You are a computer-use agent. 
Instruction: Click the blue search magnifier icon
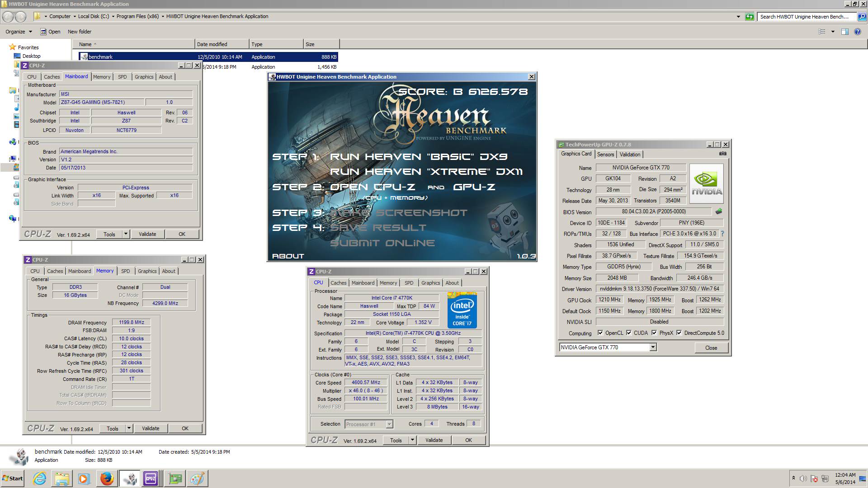(862, 17)
